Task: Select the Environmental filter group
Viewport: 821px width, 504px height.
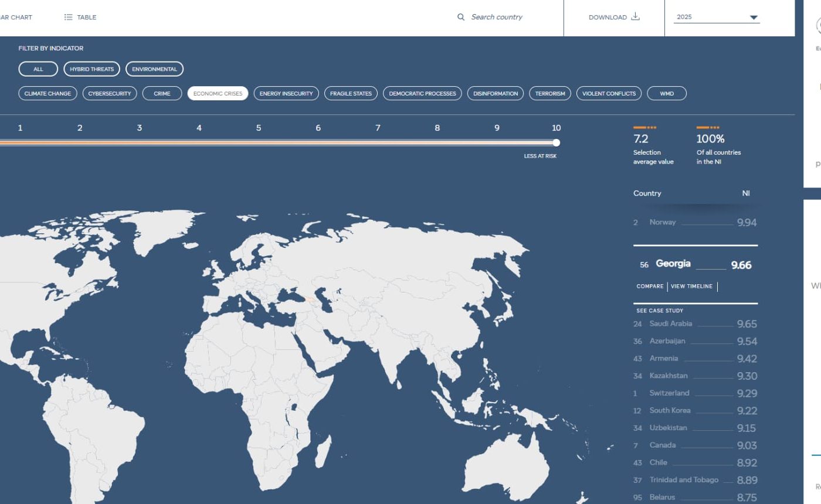Action: (154, 69)
